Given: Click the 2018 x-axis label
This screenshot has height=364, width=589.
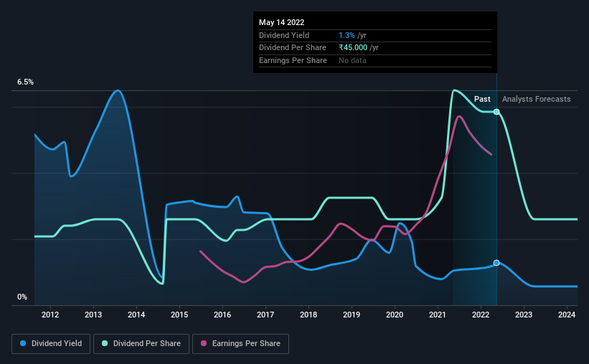Looking at the screenshot, I should click(x=308, y=315).
